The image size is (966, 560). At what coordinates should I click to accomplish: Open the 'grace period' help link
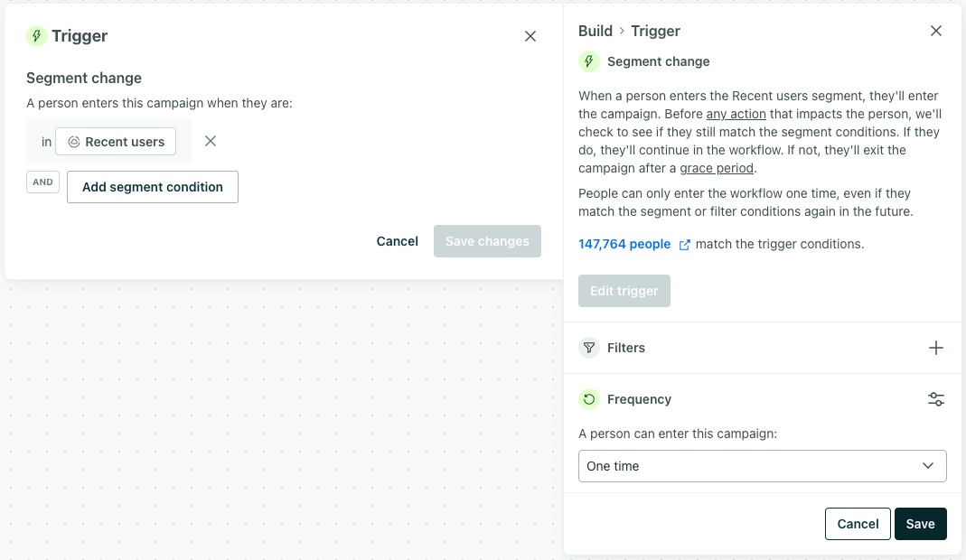click(x=717, y=168)
